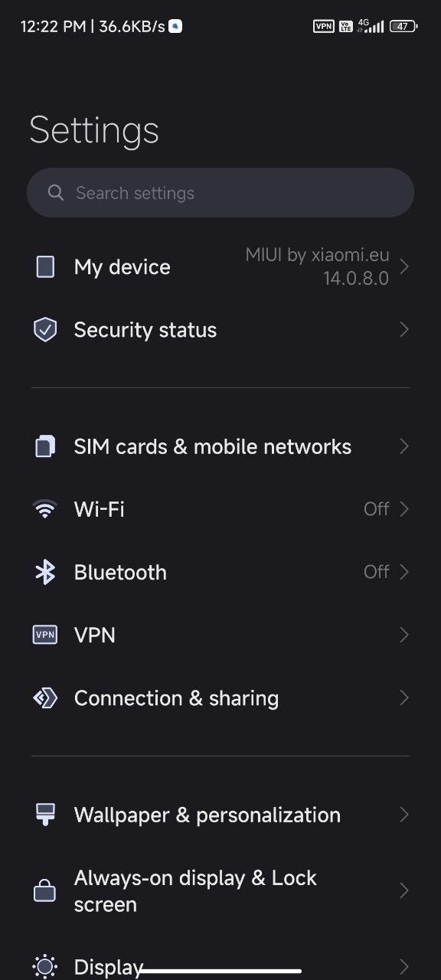Tap the VPN badge icon in list
This screenshot has height=980, width=441.
(x=45, y=635)
